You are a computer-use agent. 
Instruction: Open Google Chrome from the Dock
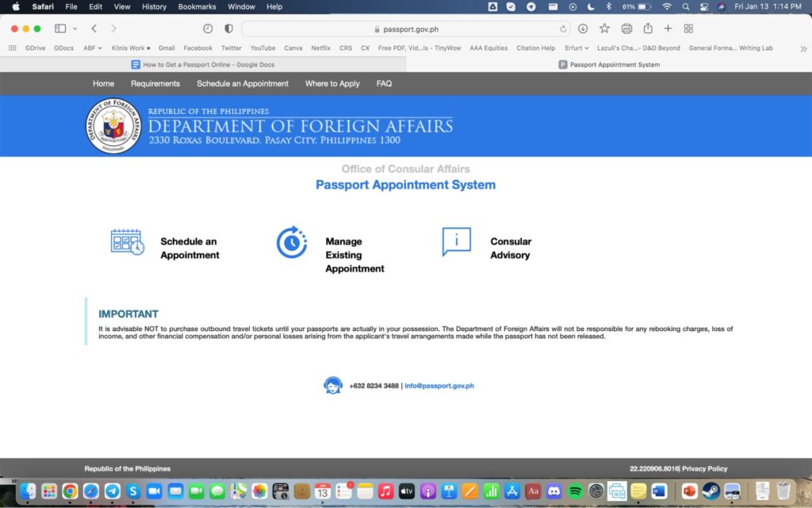click(70, 491)
